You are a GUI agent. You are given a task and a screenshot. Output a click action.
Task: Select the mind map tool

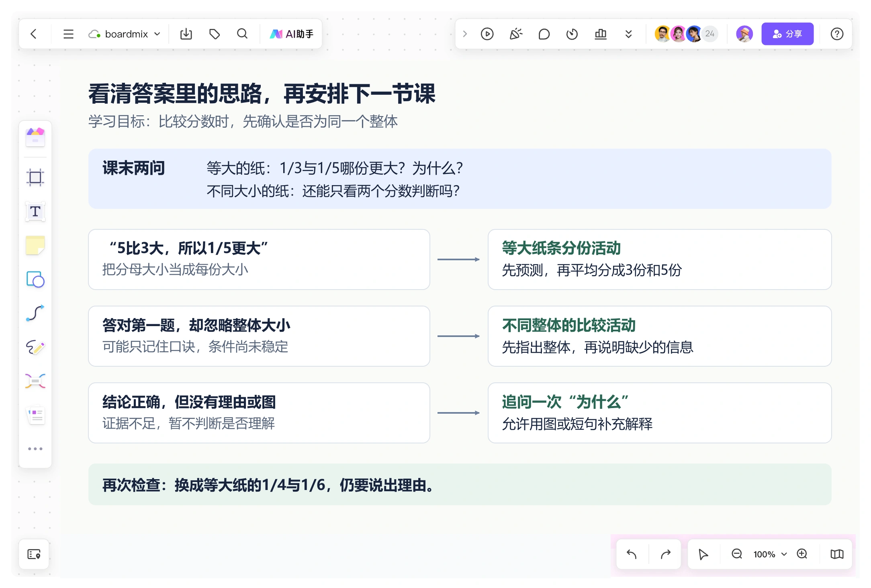pyautogui.click(x=35, y=381)
